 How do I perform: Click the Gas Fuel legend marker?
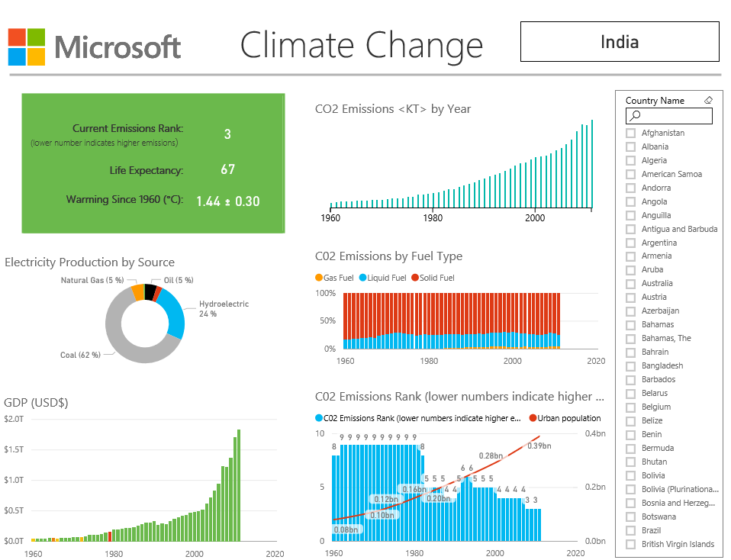coord(319,278)
